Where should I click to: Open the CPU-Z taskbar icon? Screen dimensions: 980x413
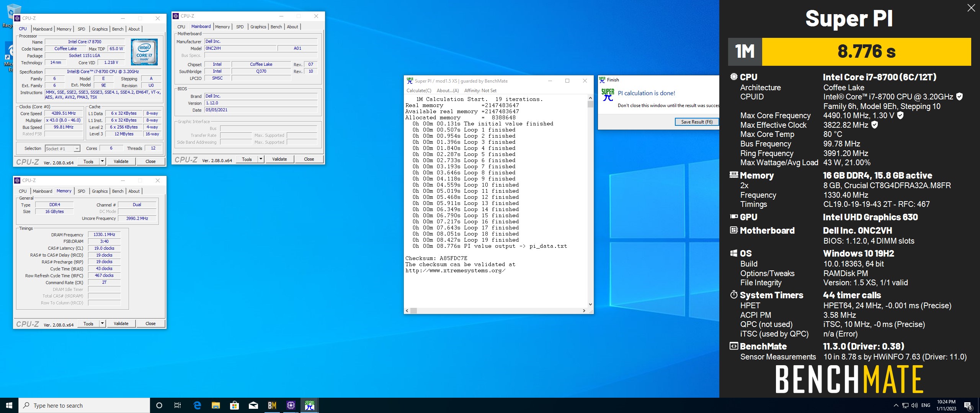291,405
